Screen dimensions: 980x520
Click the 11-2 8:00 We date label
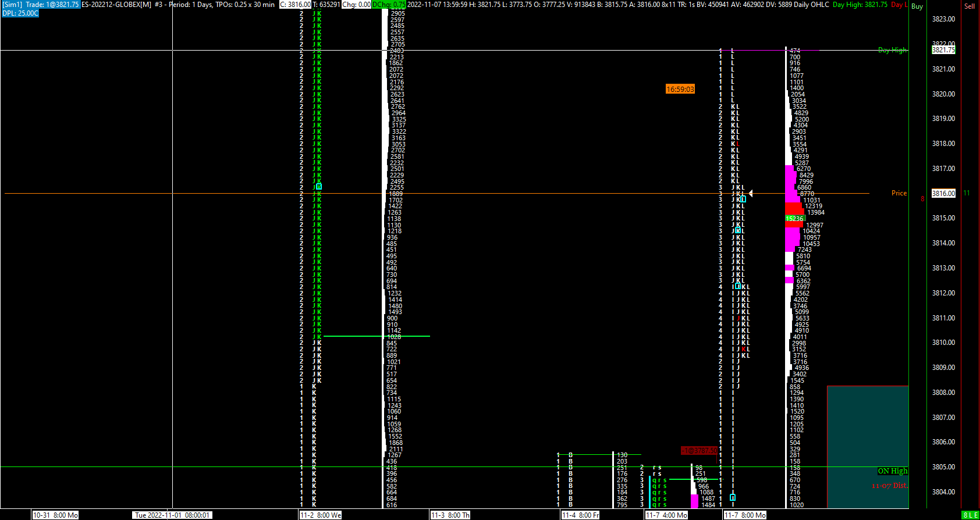point(321,515)
